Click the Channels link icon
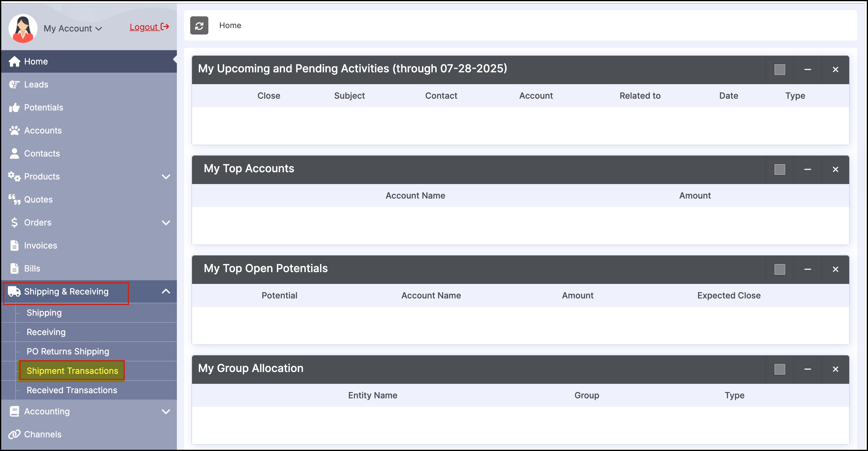The width and height of the screenshot is (868, 451). click(x=14, y=434)
